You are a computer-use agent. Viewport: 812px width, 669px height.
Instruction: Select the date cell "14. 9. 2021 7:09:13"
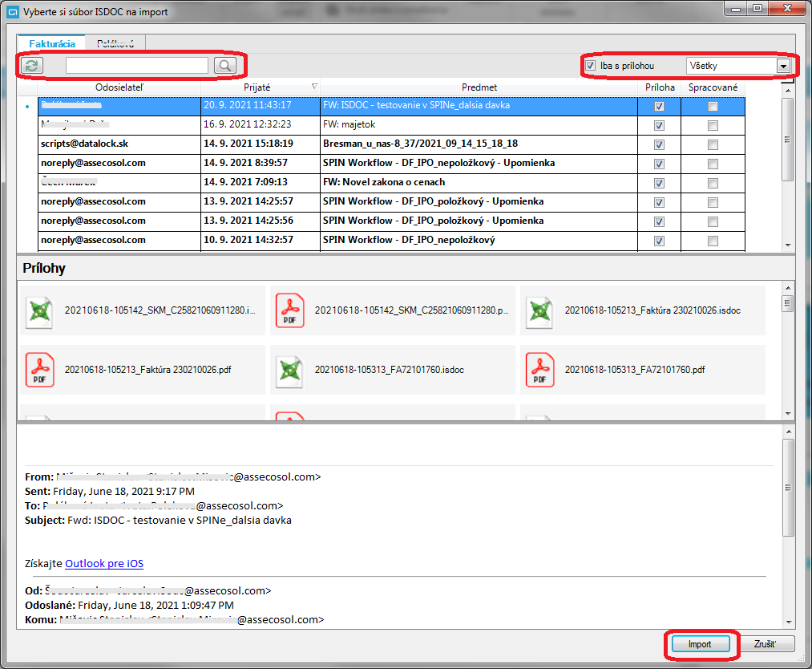(261, 182)
